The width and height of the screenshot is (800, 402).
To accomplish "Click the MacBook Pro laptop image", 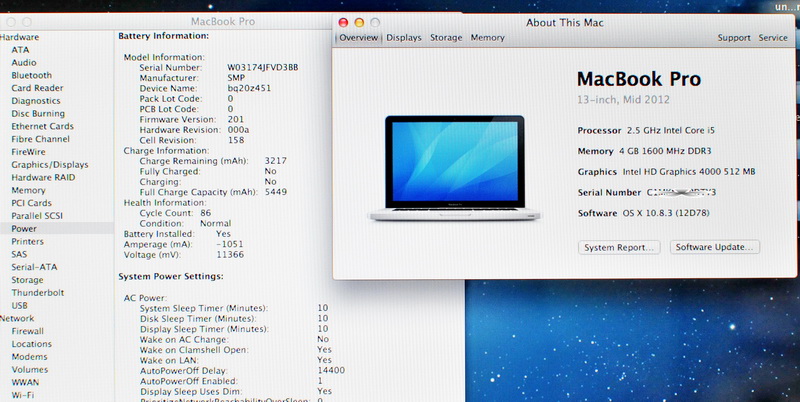I will click(454, 168).
